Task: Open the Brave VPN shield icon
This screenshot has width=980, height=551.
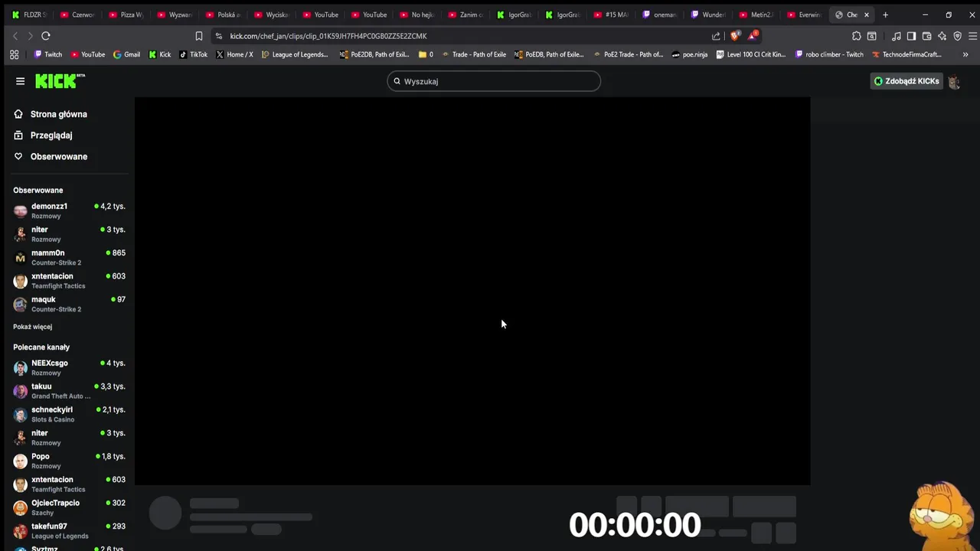Action: click(957, 36)
